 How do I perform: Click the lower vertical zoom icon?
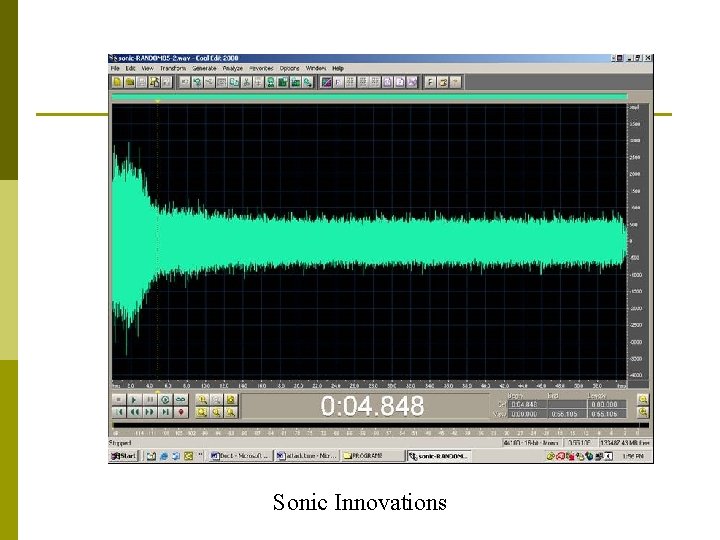[x=643, y=412]
